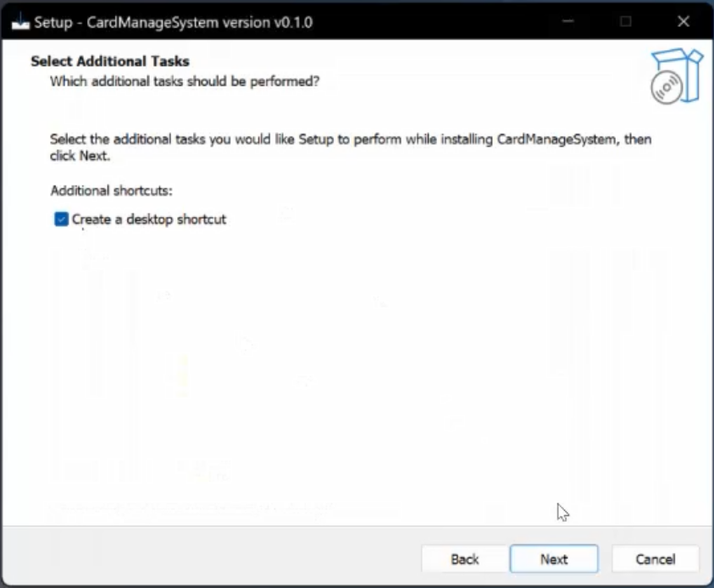
Task: Click the 'Additional shortcuts:' group label
Action: (x=111, y=191)
